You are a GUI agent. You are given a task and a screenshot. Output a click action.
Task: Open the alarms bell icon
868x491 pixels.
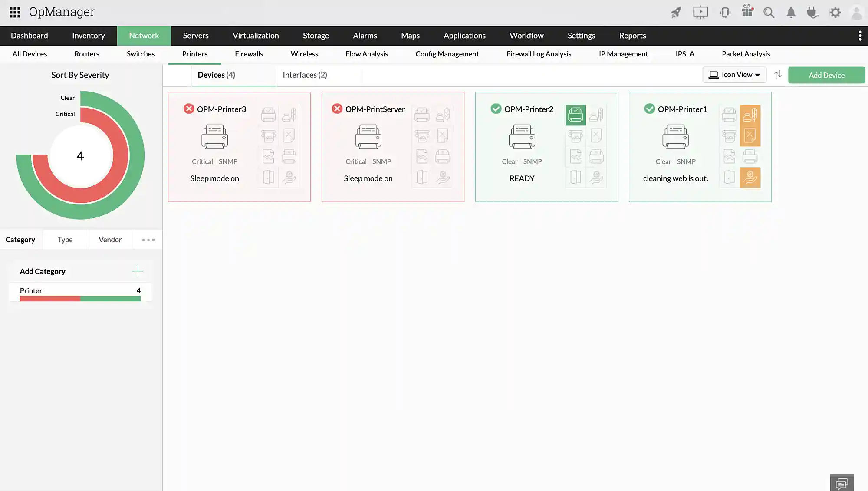tap(791, 13)
